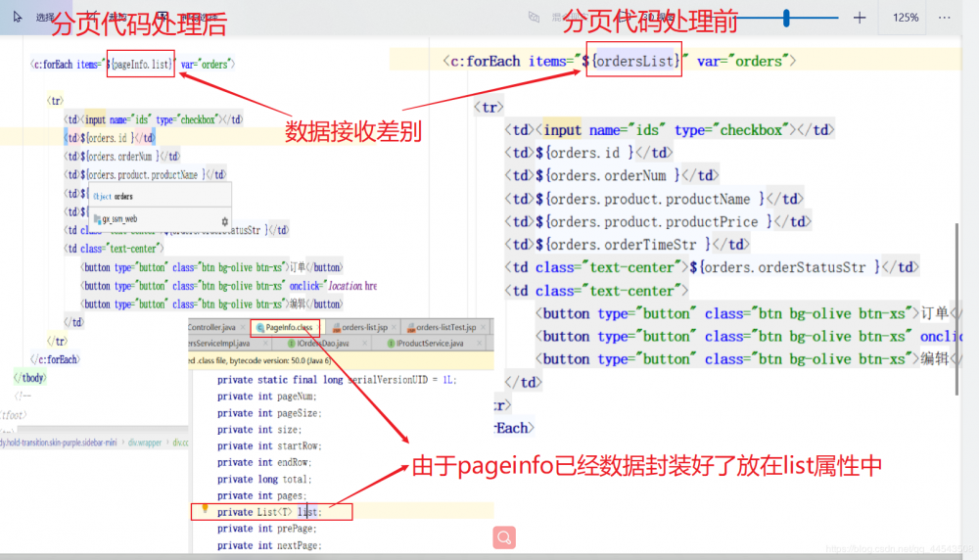The image size is (979, 560).
Task: Click the class icon on PageInfo.class tab
Action: pos(259,327)
